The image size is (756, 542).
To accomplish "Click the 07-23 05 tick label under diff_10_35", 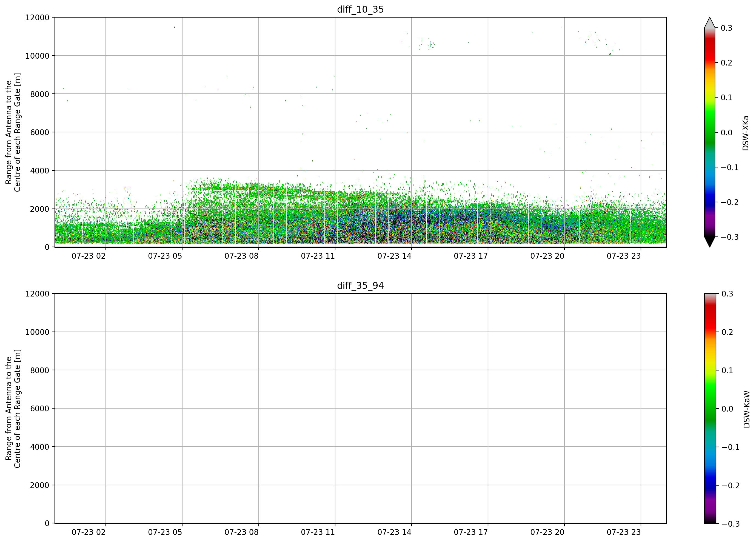I will (x=165, y=256).
